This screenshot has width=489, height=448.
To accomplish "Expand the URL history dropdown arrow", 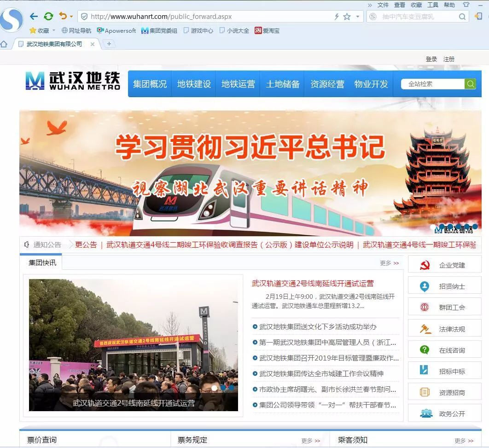I will [357, 16].
